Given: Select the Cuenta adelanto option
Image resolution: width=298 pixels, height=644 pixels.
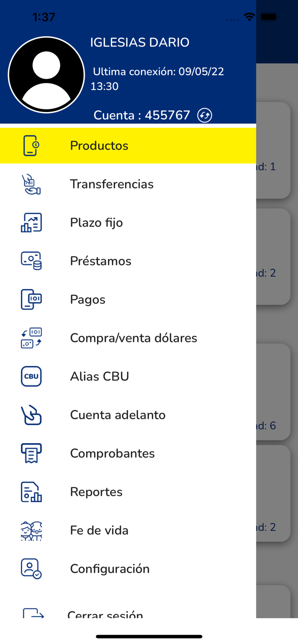Looking at the screenshot, I should [118, 415].
